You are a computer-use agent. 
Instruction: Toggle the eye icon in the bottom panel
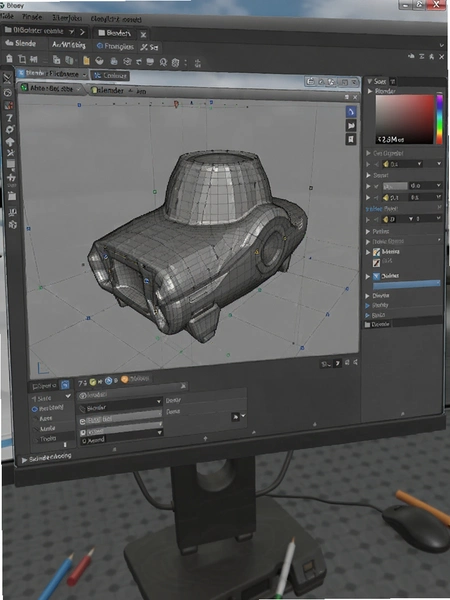[x=82, y=396]
